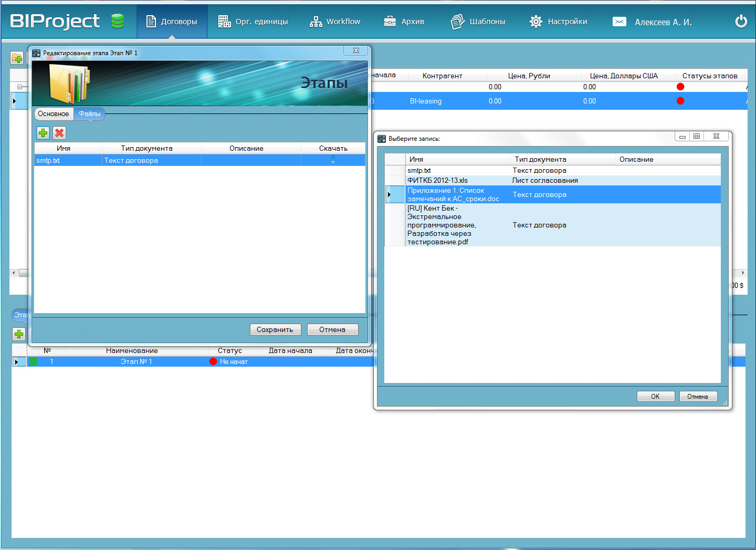The width and height of the screenshot is (756, 550).
Task: Click the red X delete-file icon
Action: 59,133
